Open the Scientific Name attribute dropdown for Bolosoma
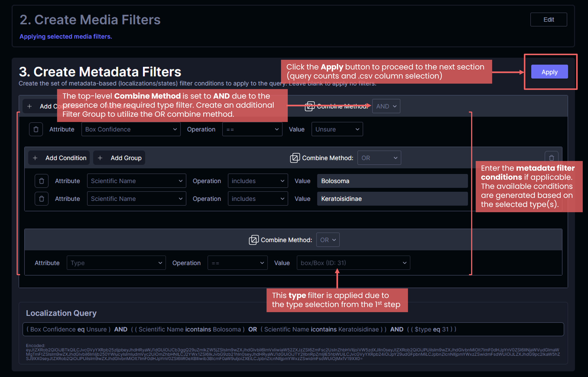 pyautogui.click(x=137, y=181)
